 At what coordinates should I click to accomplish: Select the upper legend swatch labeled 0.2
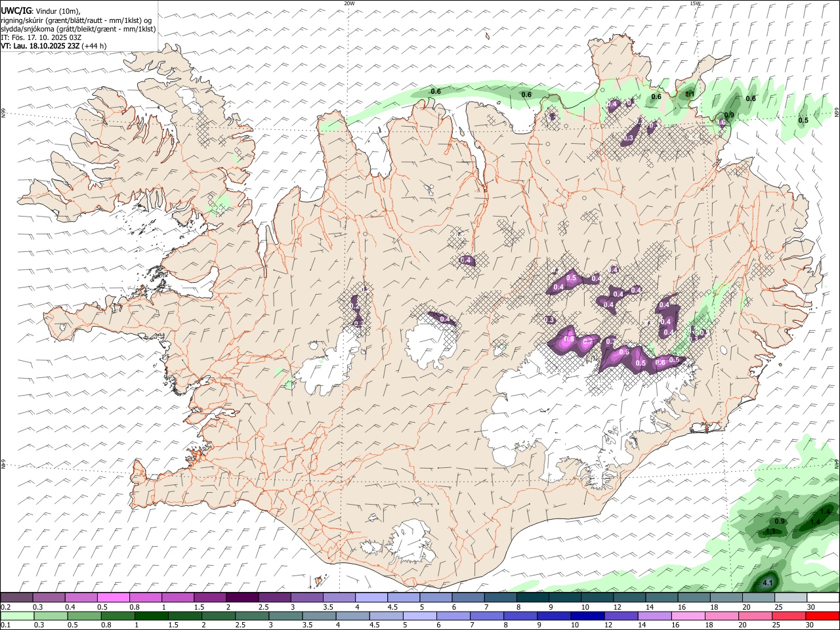click(16, 598)
